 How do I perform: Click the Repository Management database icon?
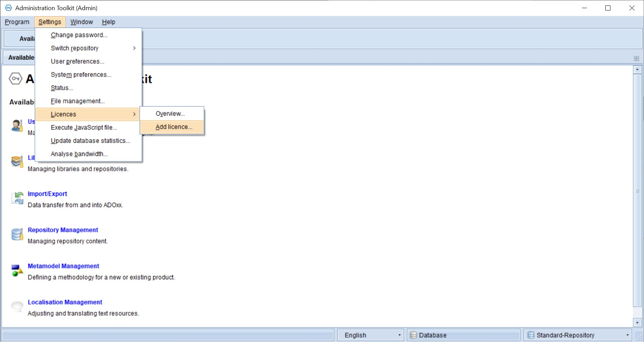(17, 234)
